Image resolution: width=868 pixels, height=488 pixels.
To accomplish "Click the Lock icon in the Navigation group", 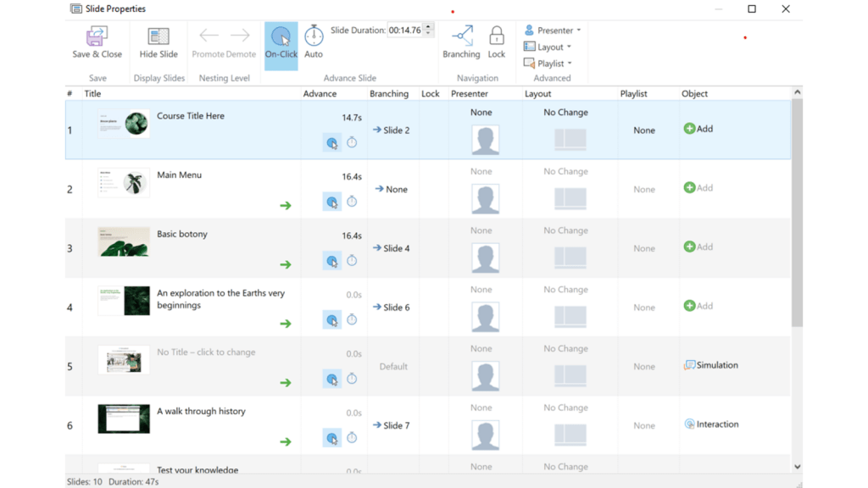I will pyautogui.click(x=496, y=37).
